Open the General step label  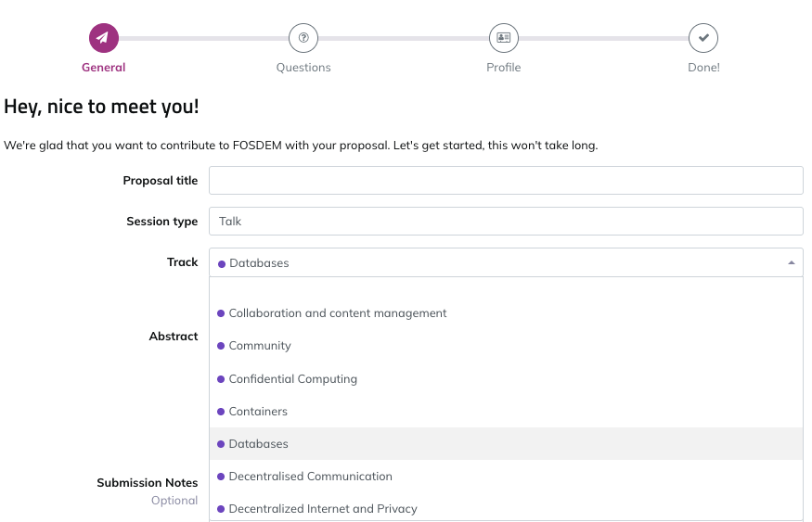click(104, 68)
